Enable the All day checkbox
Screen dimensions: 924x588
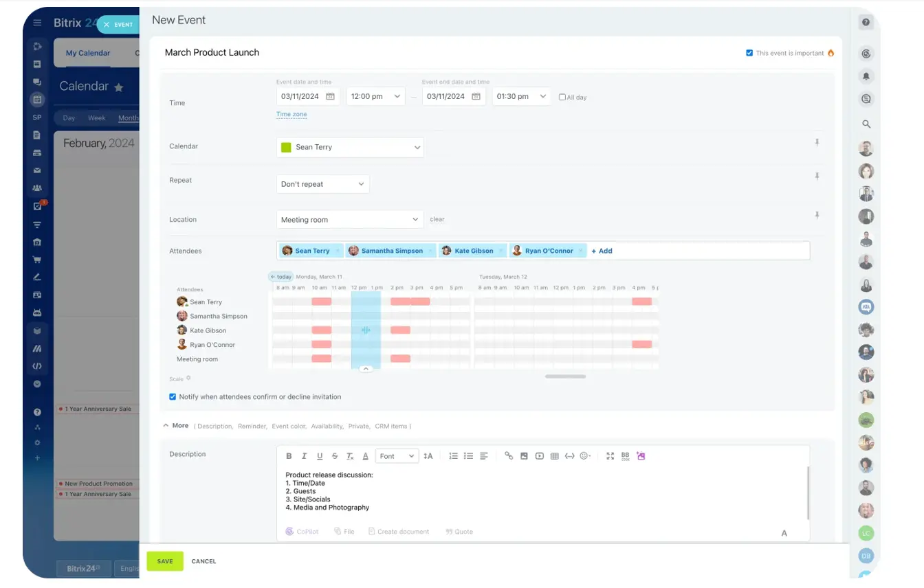[562, 98]
